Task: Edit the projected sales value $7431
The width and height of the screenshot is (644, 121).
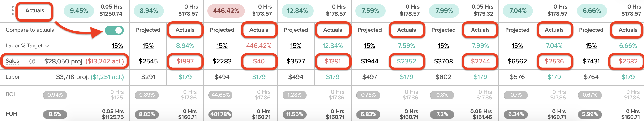Action: click(591, 61)
